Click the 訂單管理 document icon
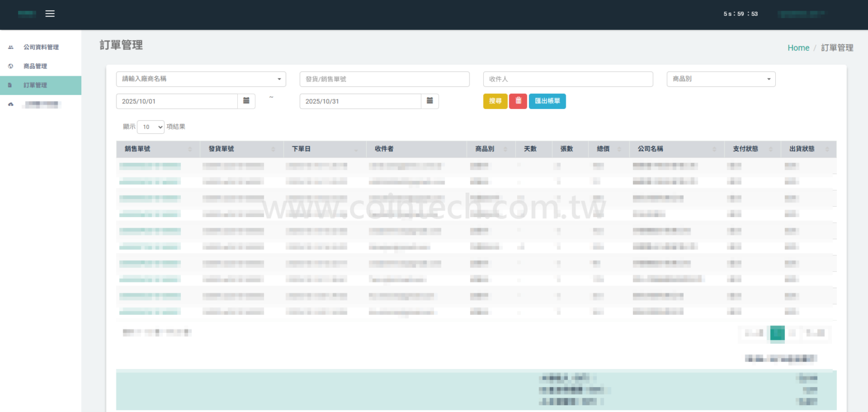Image resolution: width=868 pixels, height=412 pixels. (x=11, y=85)
